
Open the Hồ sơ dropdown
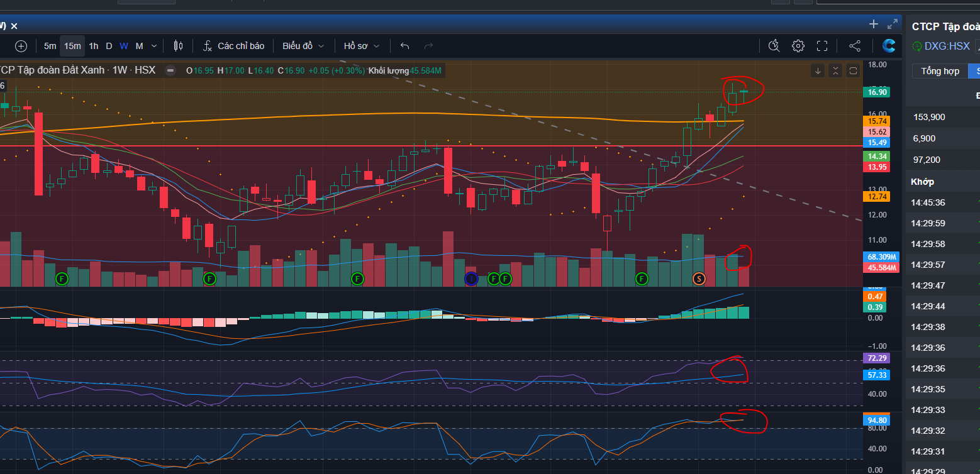click(x=362, y=46)
